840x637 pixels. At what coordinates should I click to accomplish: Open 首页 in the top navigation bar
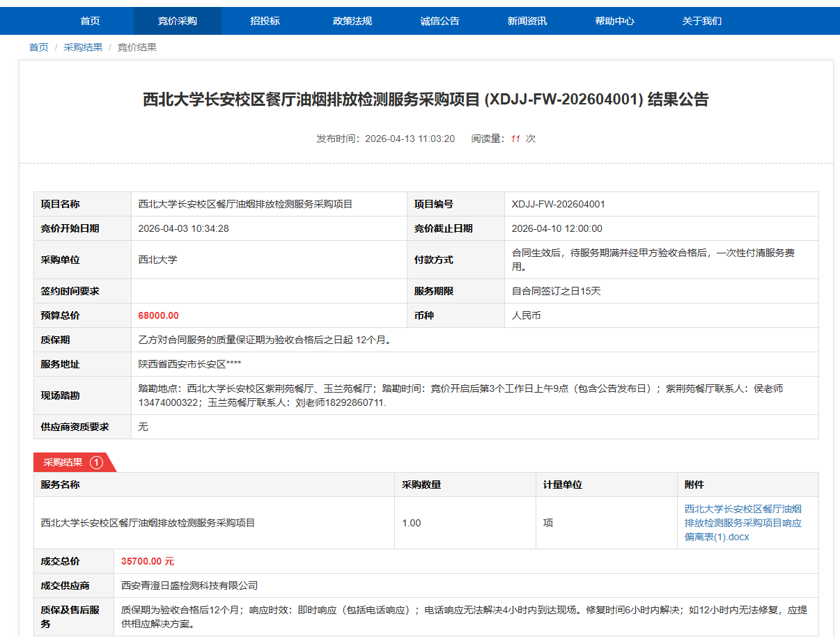point(90,21)
